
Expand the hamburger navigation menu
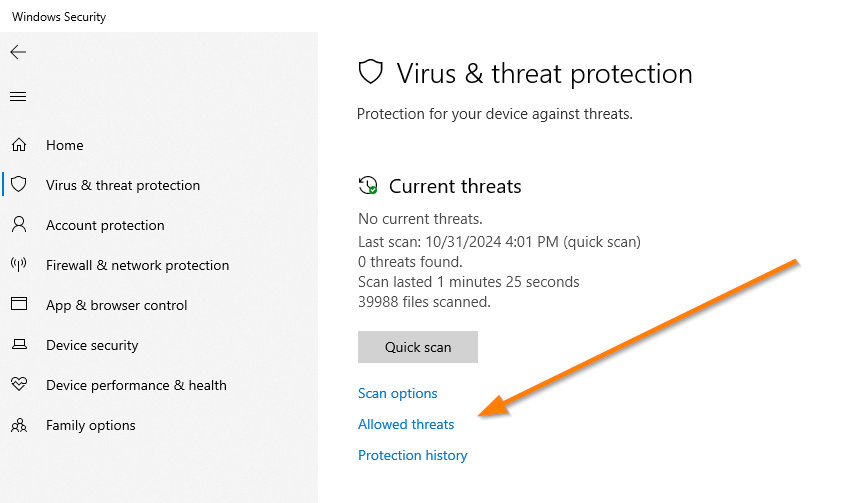tap(18, 97)
